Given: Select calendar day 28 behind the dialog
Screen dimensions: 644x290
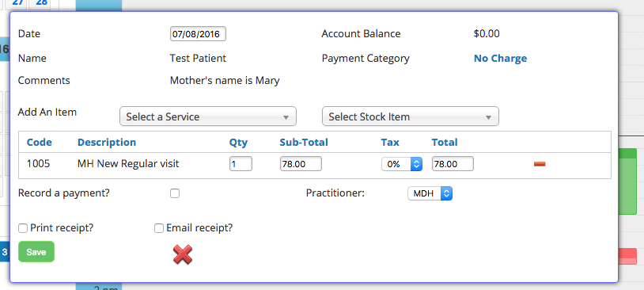Looking at the screenshot, I should point(41,3).
